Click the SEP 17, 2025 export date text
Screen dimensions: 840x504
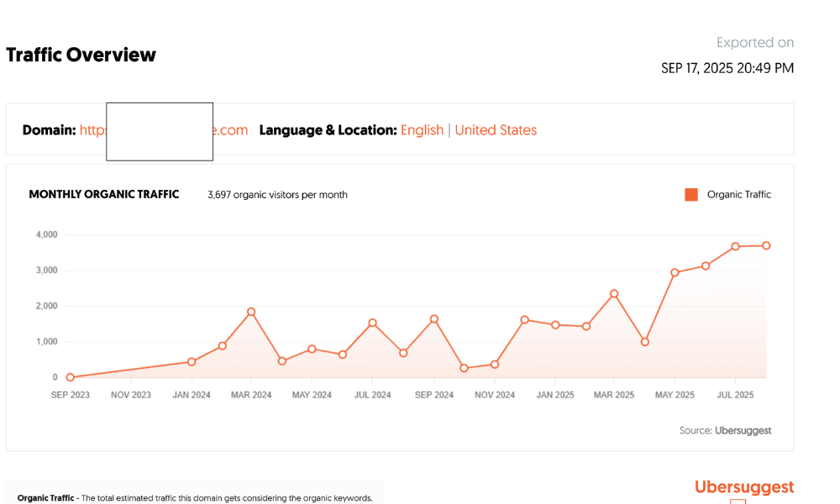tap(727, 68)
